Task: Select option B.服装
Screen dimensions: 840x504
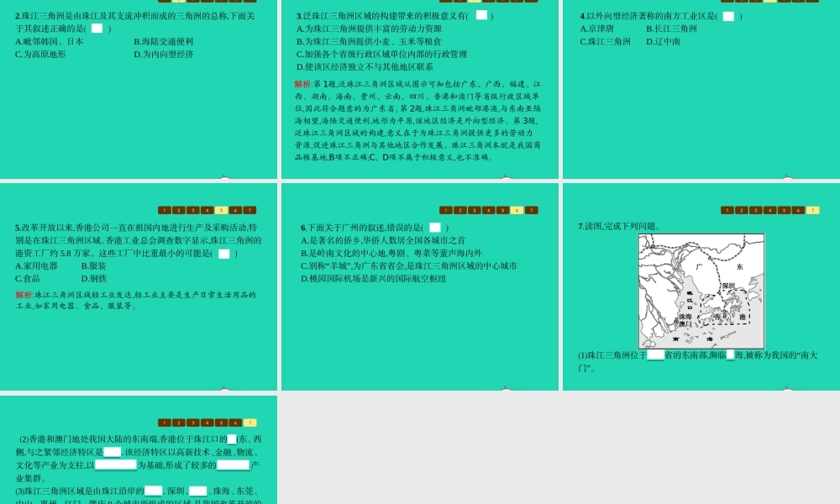Action: (94, 266)
